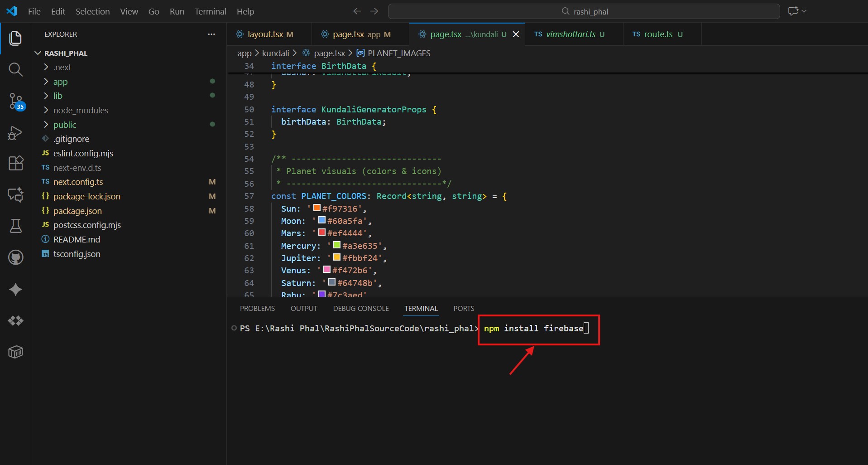Open Explorer more actions ellipsis menu
Image resolution: width=868 pixels, height=465 pixels.
tap(211, 34)
